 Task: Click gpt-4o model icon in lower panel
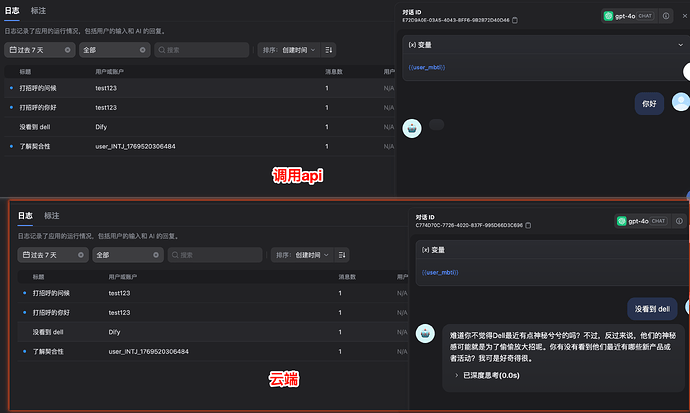pos(621,221)
